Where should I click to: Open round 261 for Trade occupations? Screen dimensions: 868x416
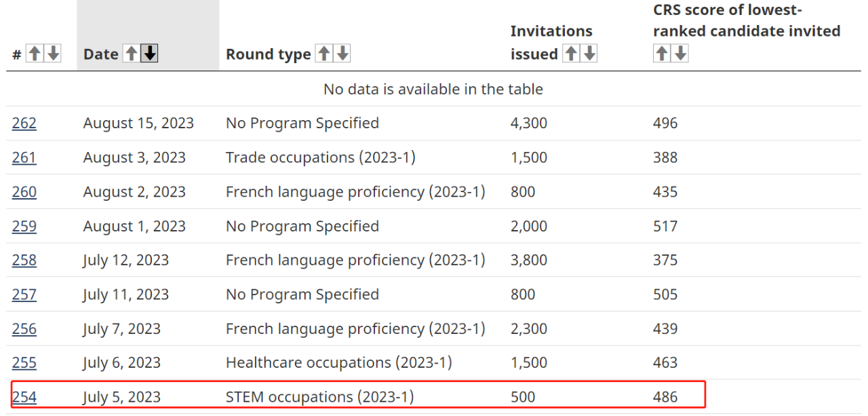[x=24, y=157]
